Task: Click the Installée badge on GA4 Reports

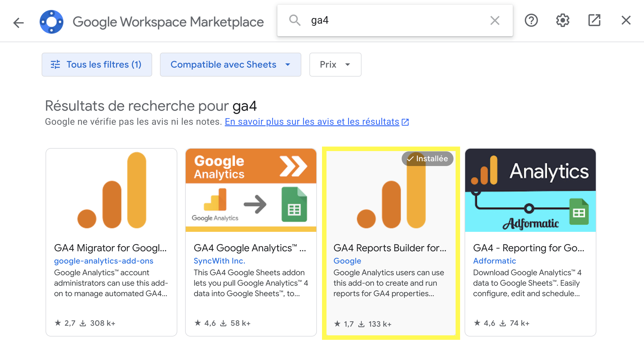Action: coord(427,159)
